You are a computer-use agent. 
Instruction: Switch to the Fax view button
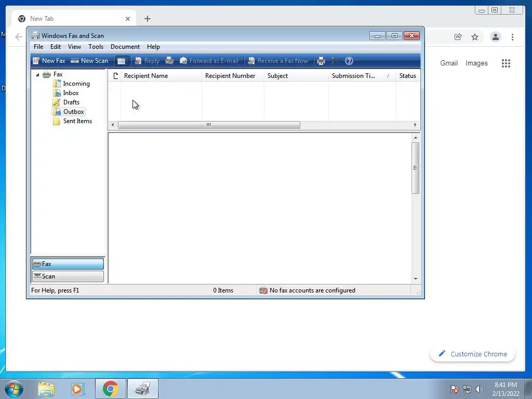click(x=68, y=263)
